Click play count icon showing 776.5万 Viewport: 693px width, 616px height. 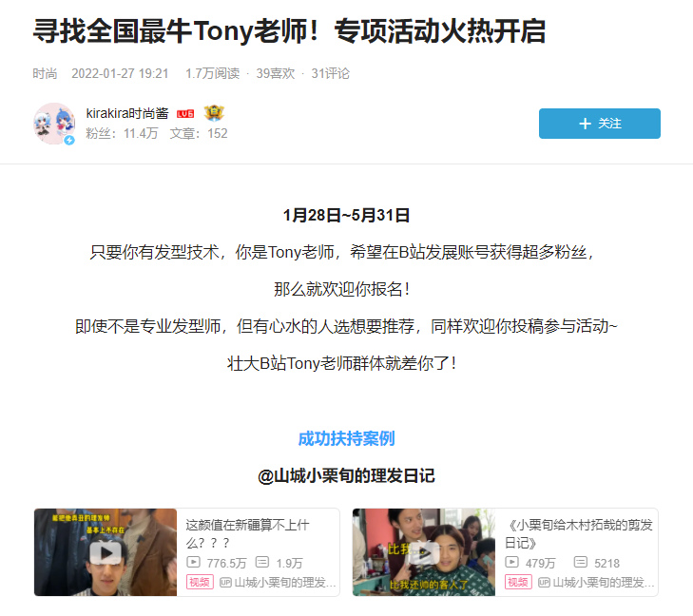193,562
